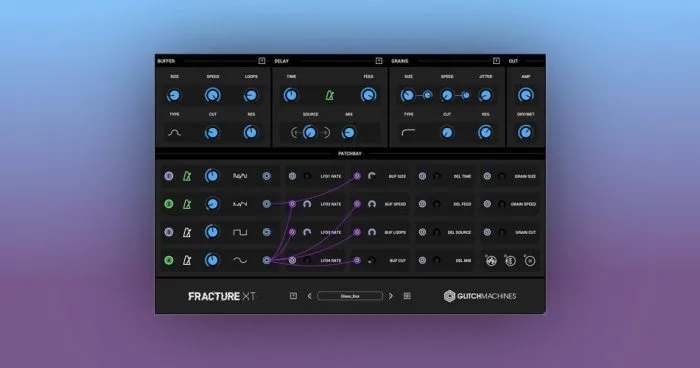Click the DEL MIX input jack

(422, 260)
